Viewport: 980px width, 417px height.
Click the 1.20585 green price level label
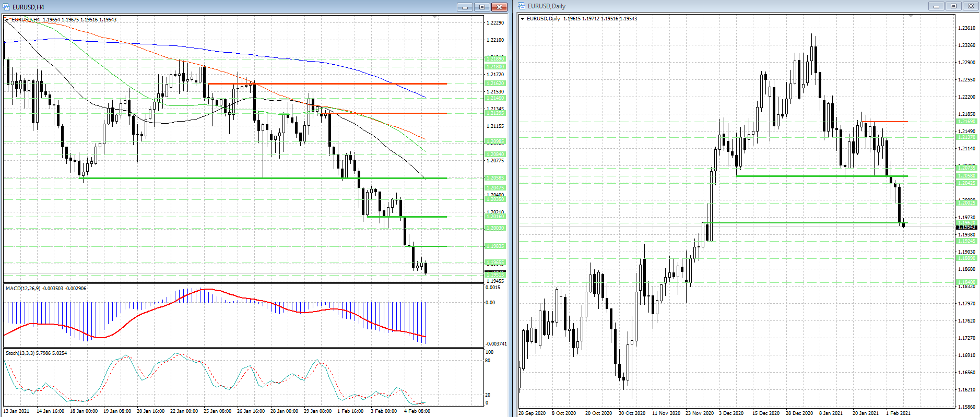[495, 178]
